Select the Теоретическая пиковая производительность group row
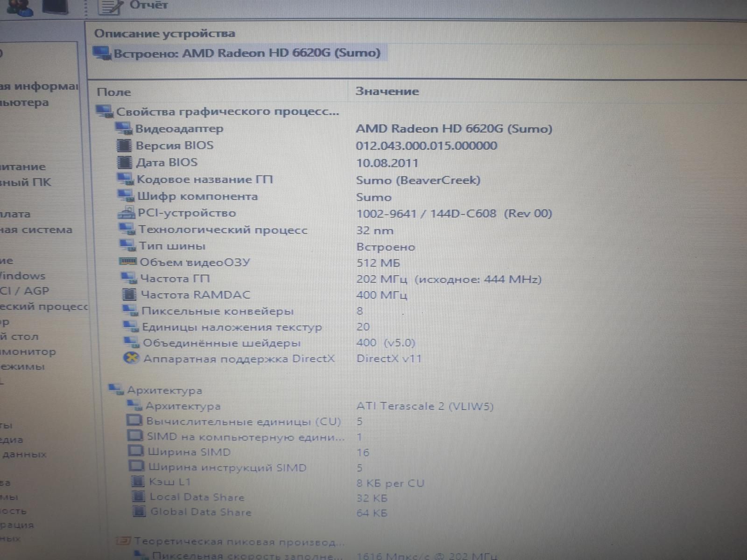 (x=230, y=542)
